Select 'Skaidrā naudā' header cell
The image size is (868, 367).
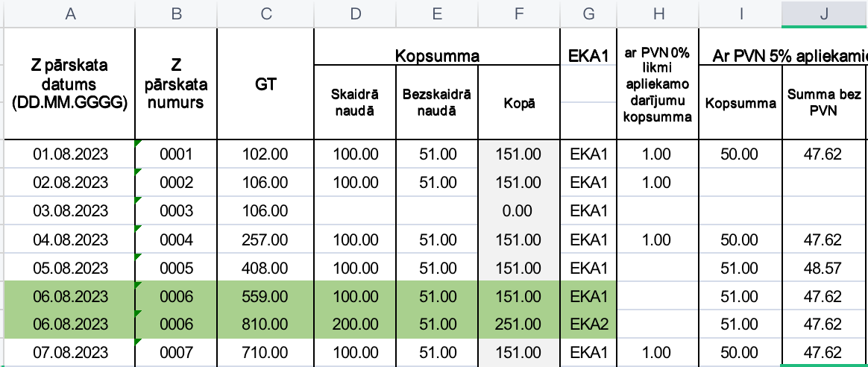pos(355,102)
